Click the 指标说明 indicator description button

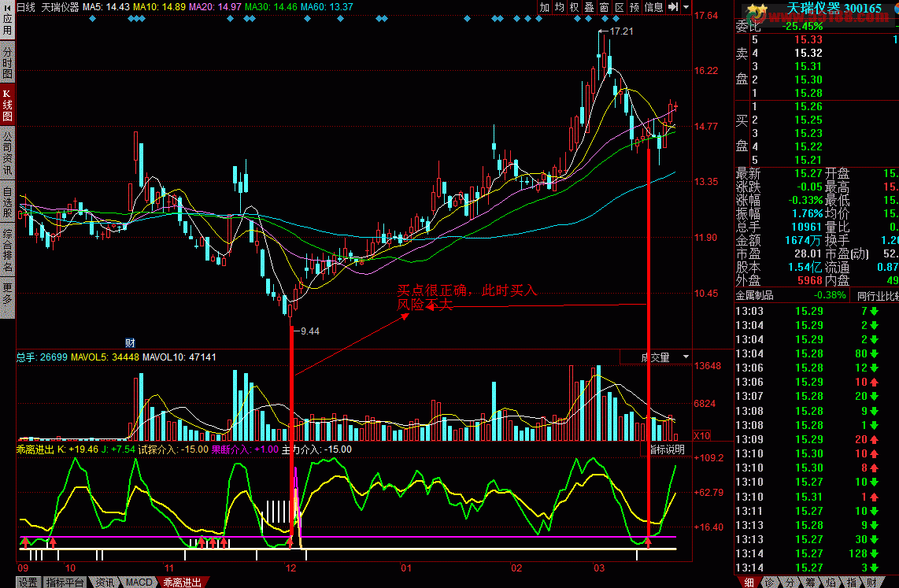[666, 449]
